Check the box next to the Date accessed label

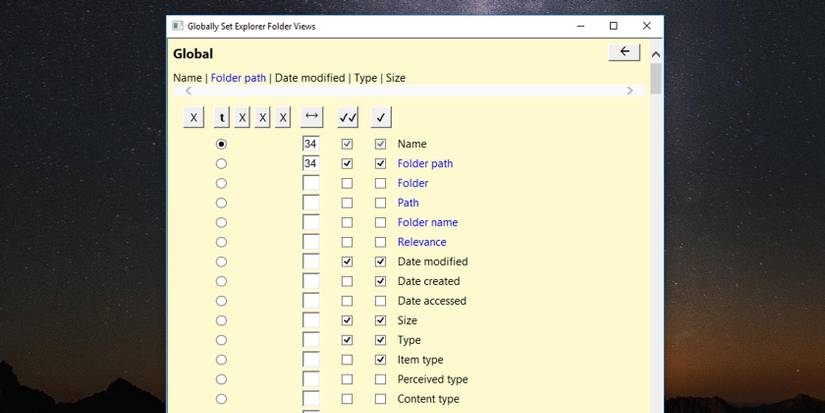click(380, 301)
